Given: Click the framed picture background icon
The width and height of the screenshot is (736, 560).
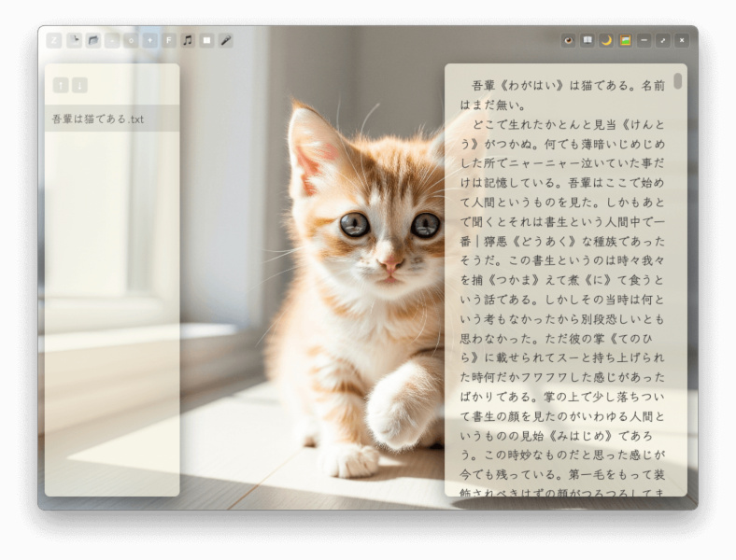Looking at the screenshot, I should (625, 41).
